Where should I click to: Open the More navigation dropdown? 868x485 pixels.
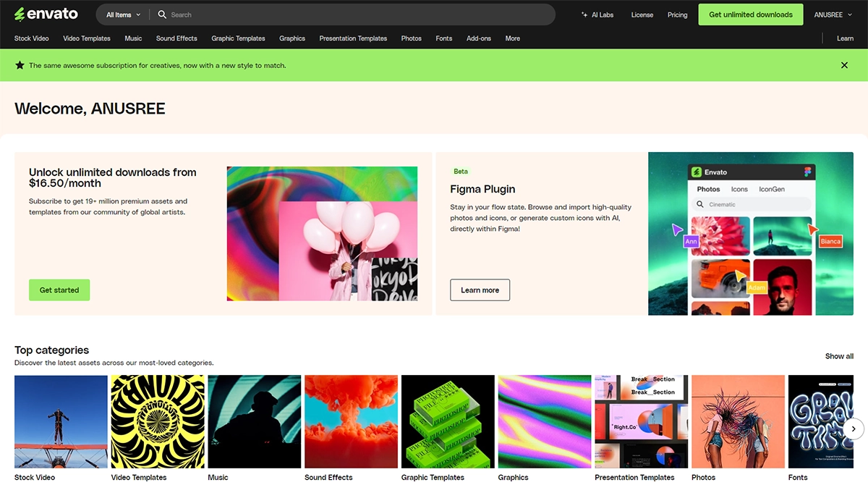click(x=512, y=38)
